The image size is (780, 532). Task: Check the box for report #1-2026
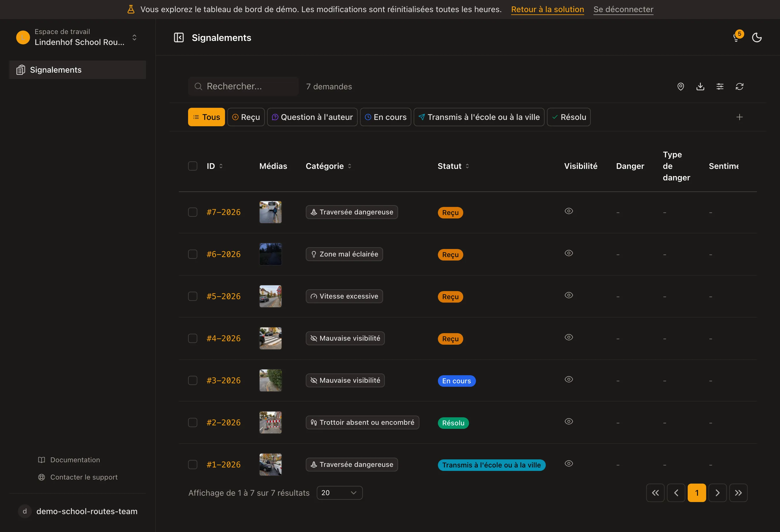pyautogui.click(x=193, y=465)
